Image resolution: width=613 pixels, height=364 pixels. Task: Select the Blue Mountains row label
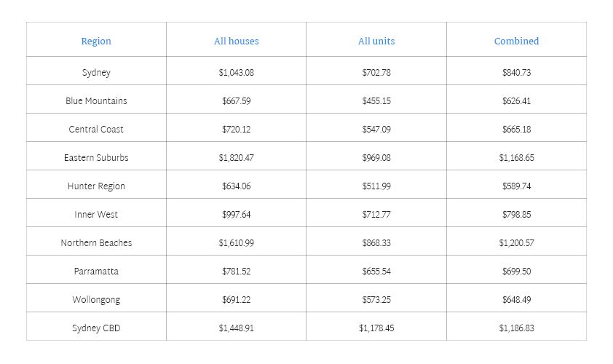point(96,101)
